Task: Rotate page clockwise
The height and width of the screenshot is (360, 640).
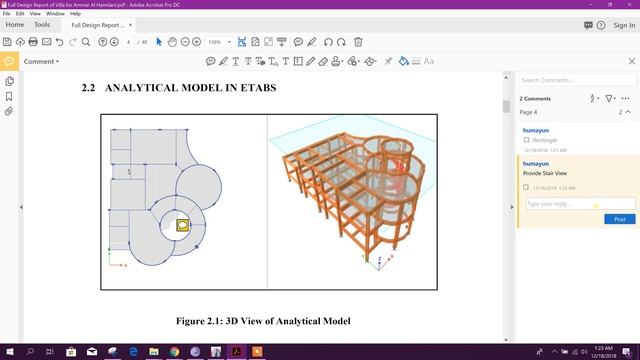Action: [x=341, y=42]
